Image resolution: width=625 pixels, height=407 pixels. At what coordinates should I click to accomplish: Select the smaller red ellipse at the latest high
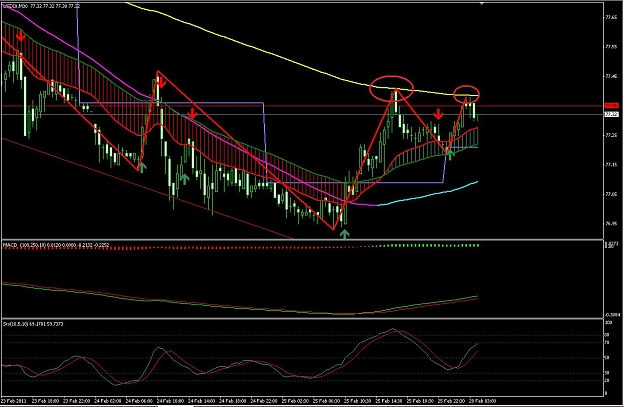[x=466, y=94]
